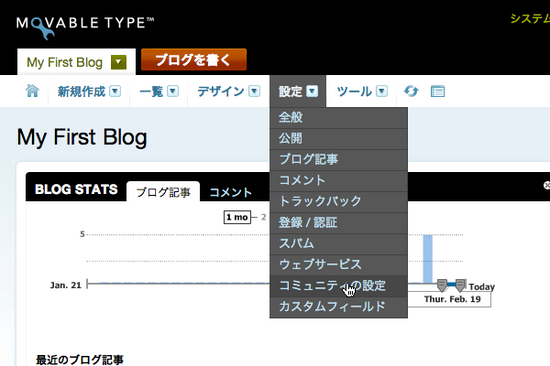
Task: Select ウェブサービス settings entry
Action: point(338,265)
